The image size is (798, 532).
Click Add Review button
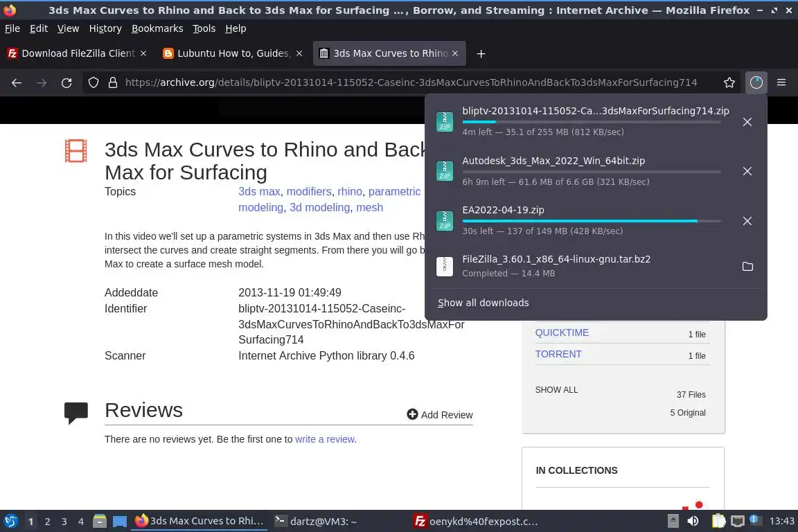[x=440, y=415]
